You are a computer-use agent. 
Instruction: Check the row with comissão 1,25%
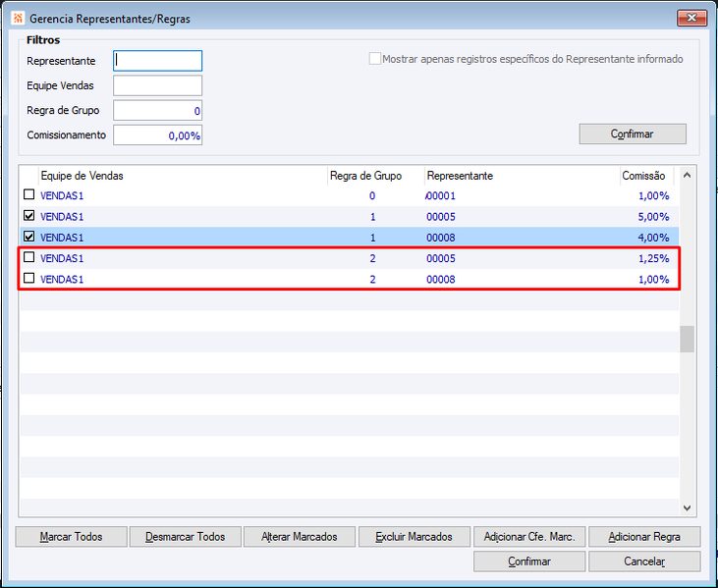pyautogui.click(x=28, y=257)
